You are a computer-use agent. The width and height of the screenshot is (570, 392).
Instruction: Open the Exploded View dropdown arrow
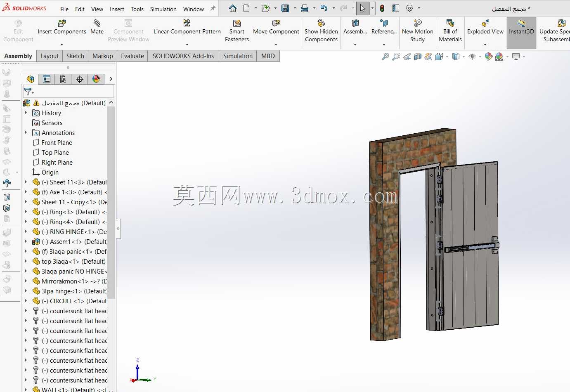[x=485, y=45]
